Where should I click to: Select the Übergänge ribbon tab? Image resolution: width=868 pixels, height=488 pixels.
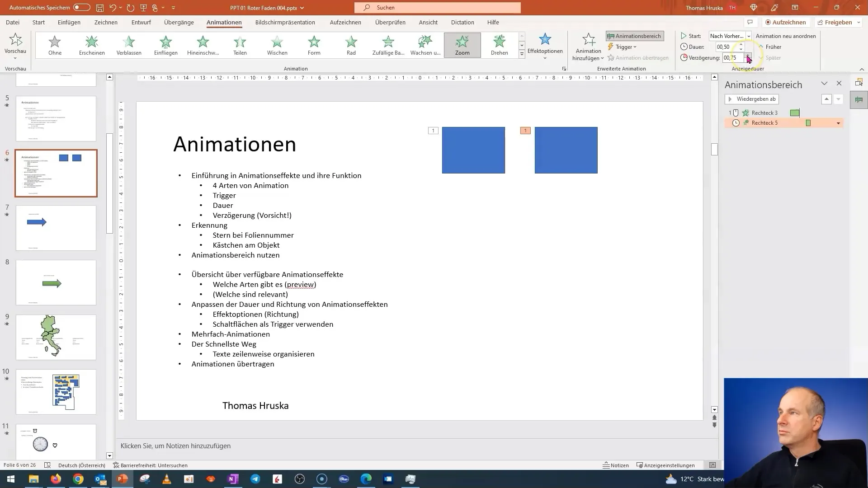tap(178, 22)
